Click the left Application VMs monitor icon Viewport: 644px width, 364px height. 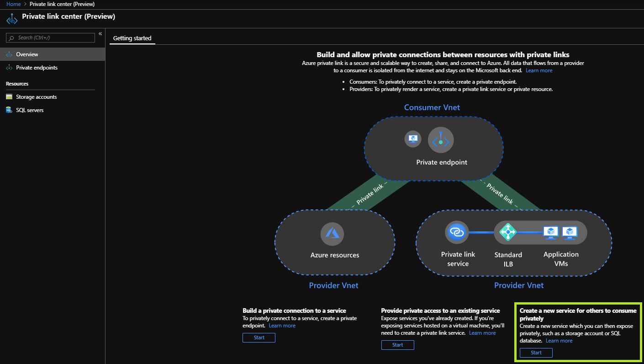click(x=551, y=232)
